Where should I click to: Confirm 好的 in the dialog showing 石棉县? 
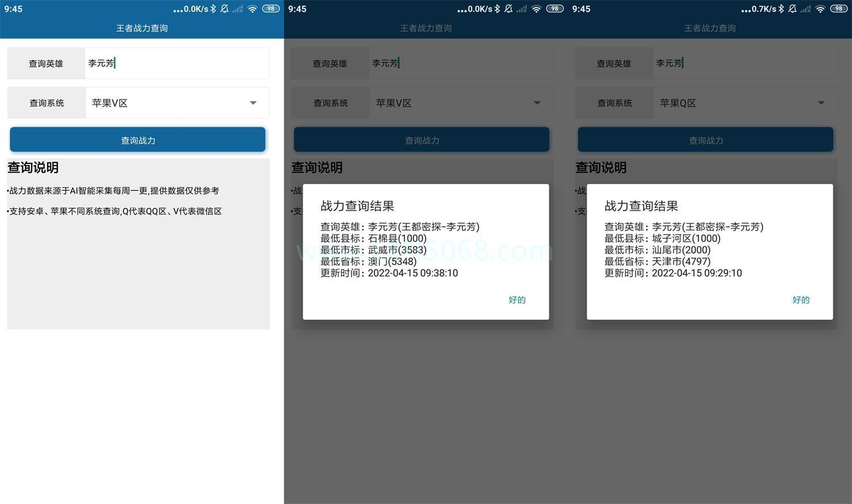tap(517, 300)
